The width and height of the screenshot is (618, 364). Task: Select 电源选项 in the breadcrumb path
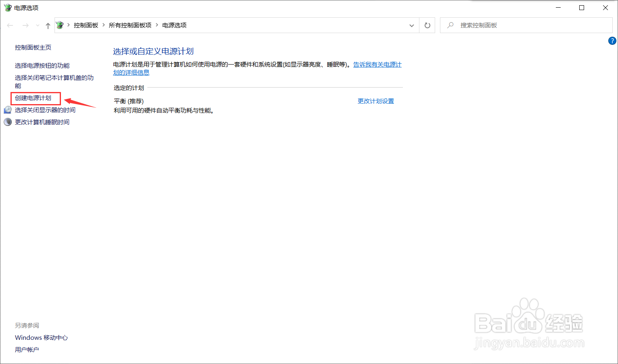[x=174, y=25]
